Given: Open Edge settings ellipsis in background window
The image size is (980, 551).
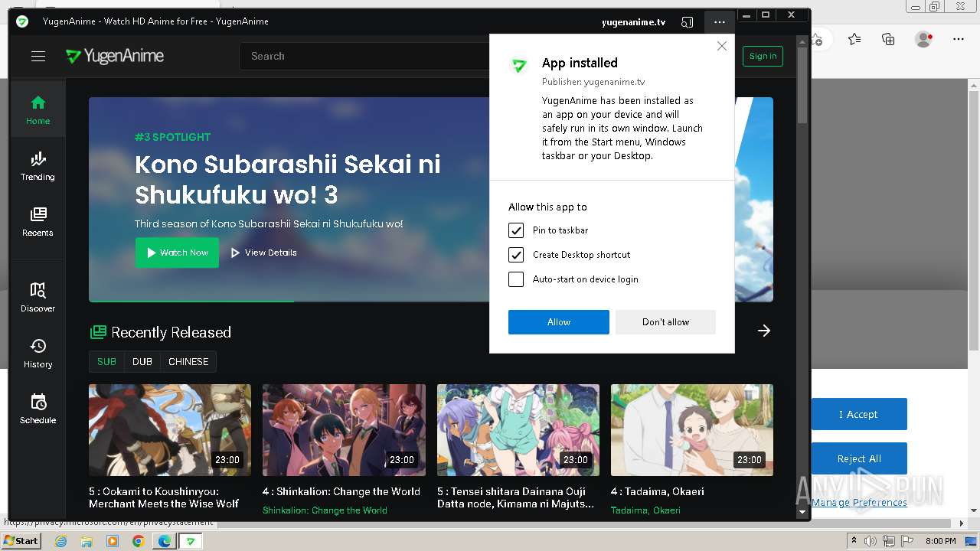Looking at the screenshot, I should pyautogui.click(x=958, y=39).
